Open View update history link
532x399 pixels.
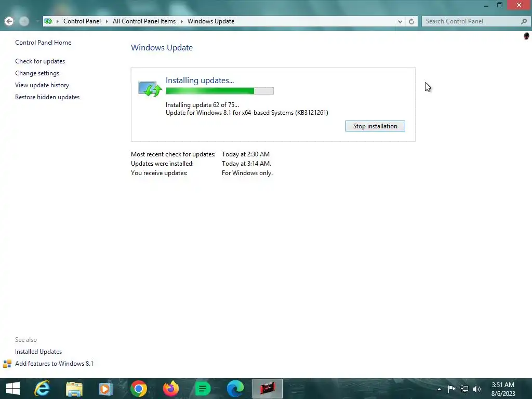(x=42, y=85)
